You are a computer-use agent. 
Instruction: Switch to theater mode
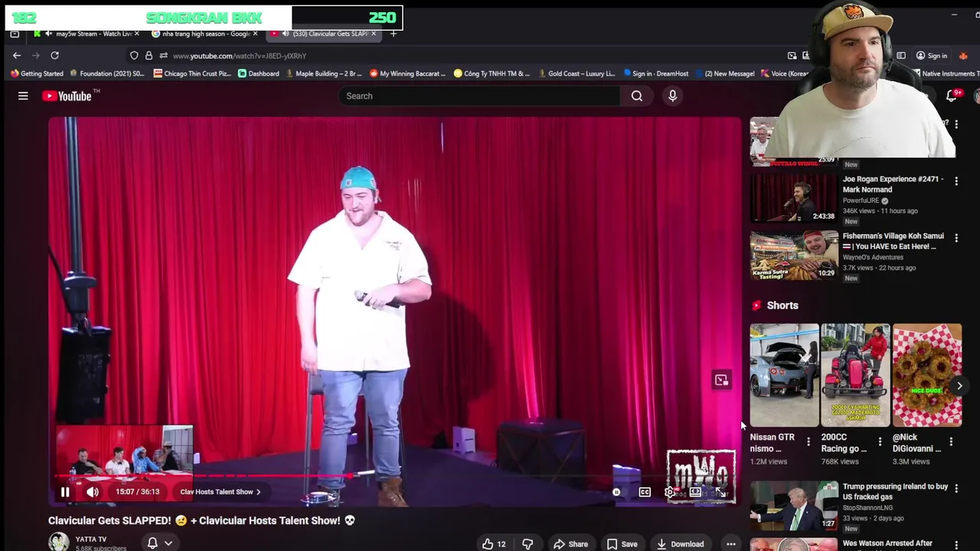click(695, 492)
